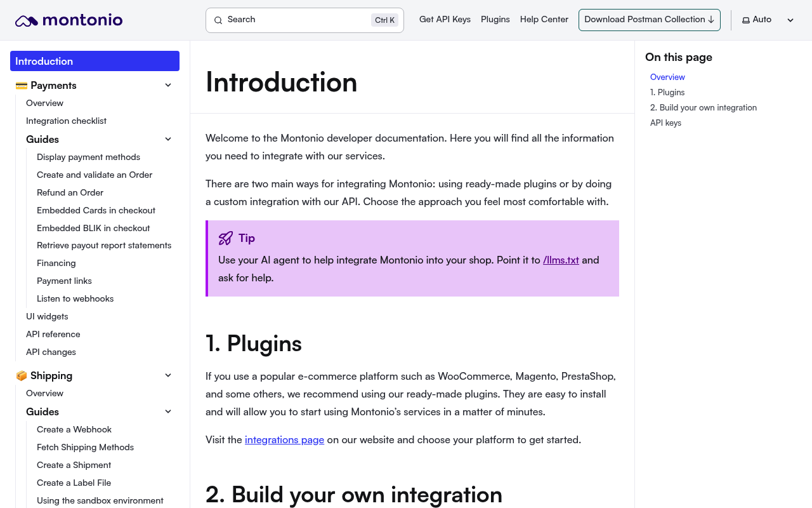Viewport: 812px width, 508px height.
Task: Open Payments Overview in sidebar
Action: [x=44, y=103]
